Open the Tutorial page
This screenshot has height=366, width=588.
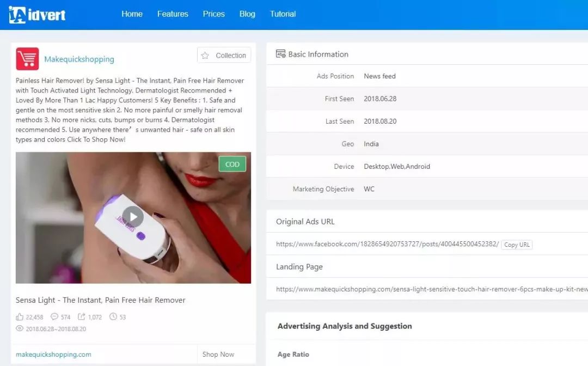(x=283, y=14)
